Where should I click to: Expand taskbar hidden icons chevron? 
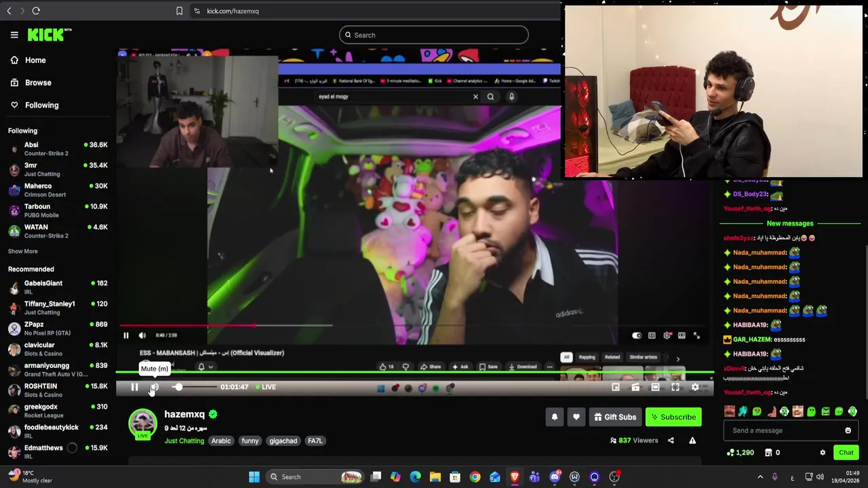(760, 477)
